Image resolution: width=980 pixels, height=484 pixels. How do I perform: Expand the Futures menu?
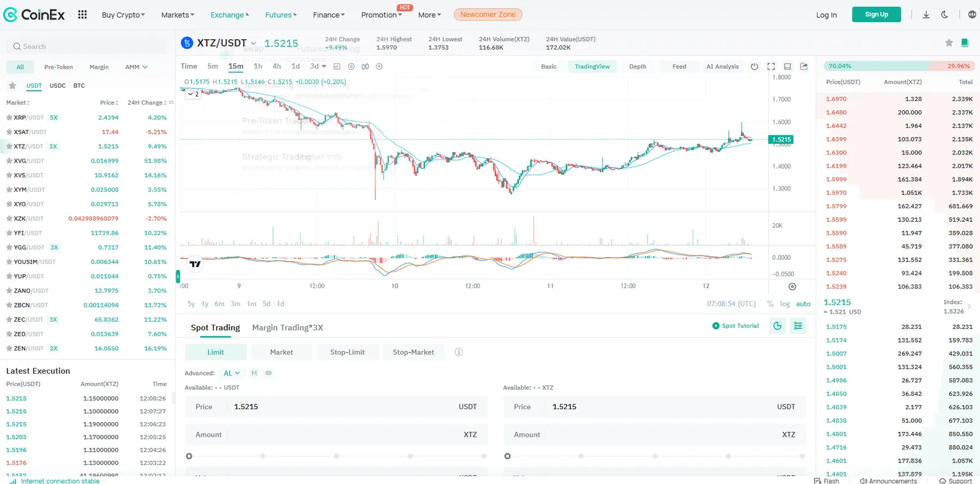tap(281, 15)
